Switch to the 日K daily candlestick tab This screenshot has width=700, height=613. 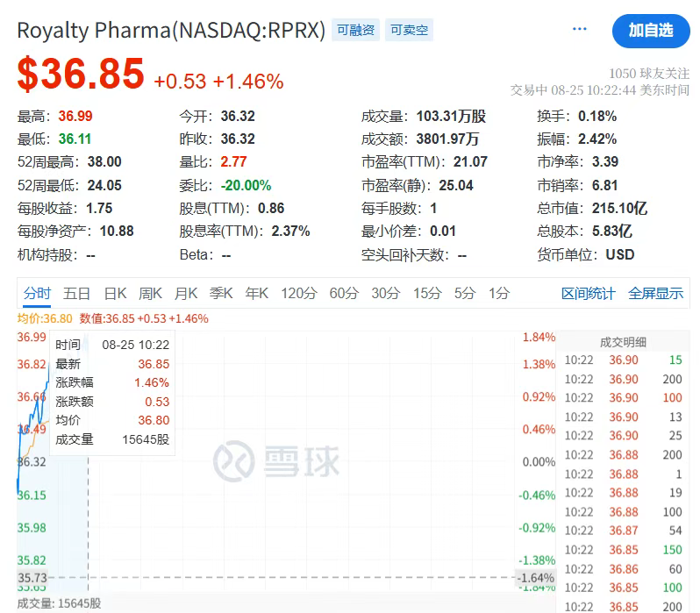click(x=115, y=294)
